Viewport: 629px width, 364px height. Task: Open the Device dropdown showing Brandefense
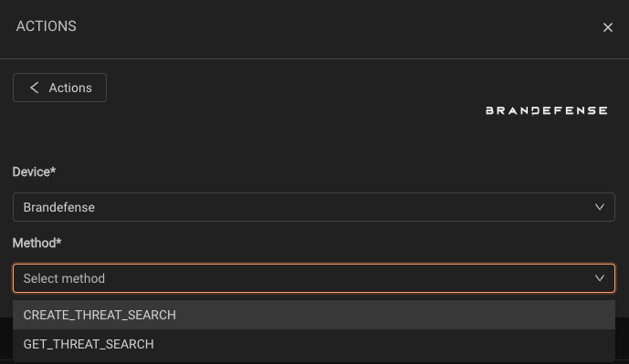314,207
